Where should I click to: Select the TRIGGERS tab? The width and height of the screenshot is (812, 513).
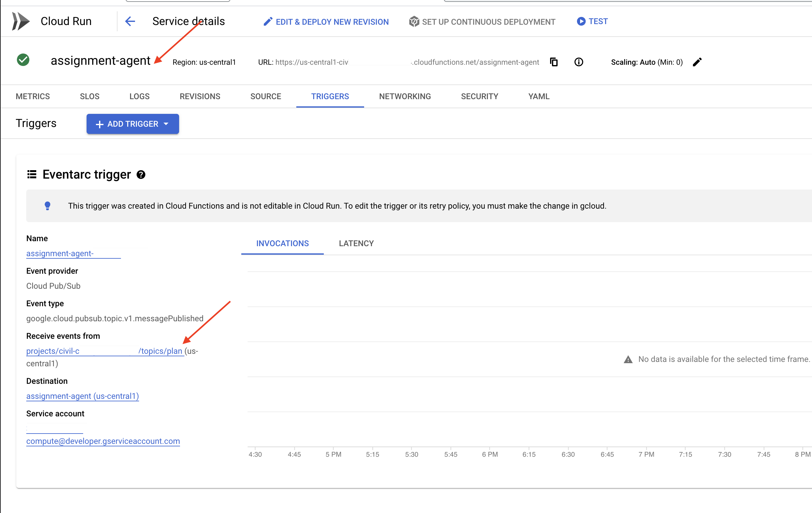[x=329, y=96]
